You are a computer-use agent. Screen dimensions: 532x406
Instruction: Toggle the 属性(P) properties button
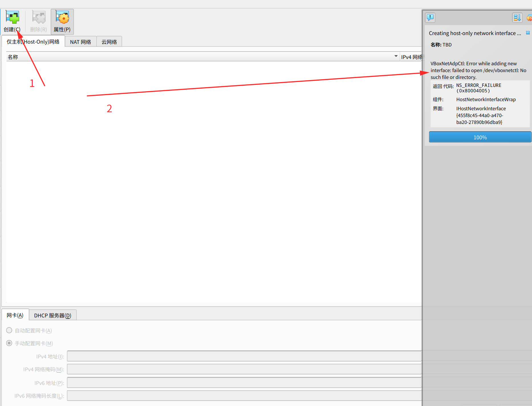coord(62,22)
